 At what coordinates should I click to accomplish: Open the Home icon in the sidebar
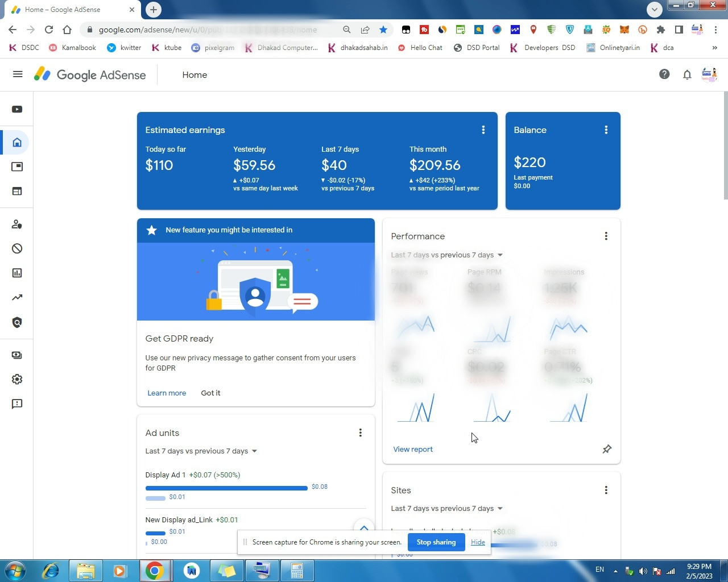point(17,143)
